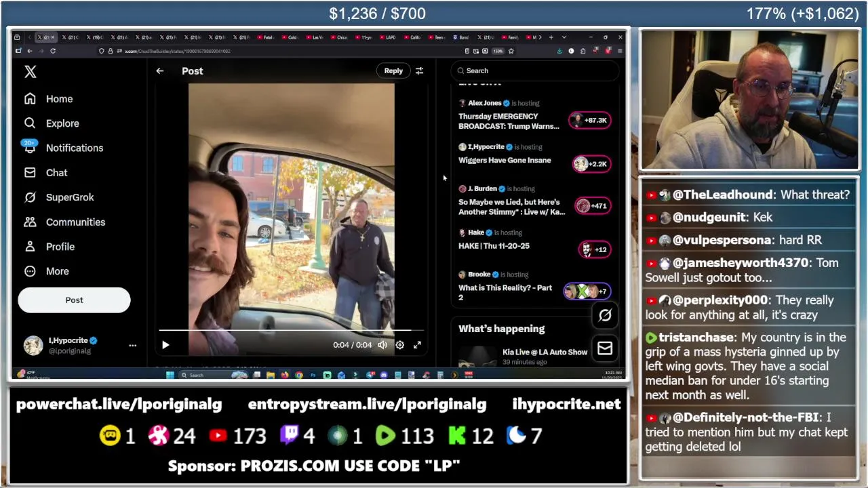
Task: Click the x.com address bar URL
Action: pos(178,51)
